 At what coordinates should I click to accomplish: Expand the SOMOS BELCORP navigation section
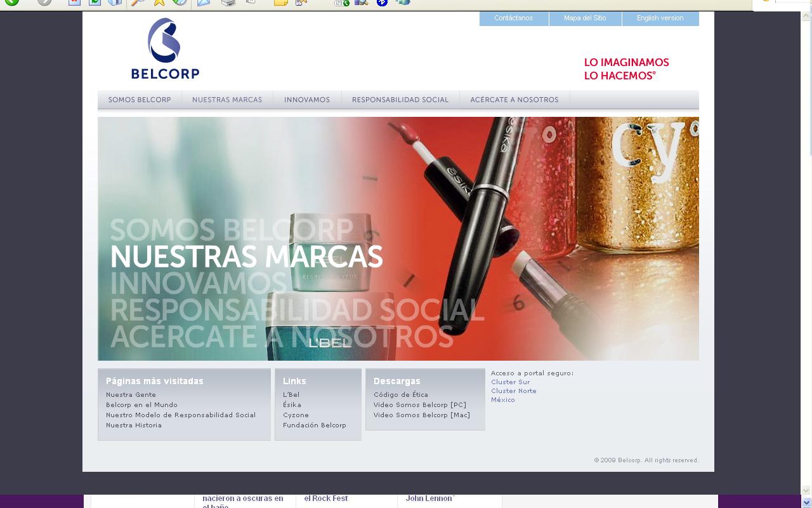coord(140,100)
